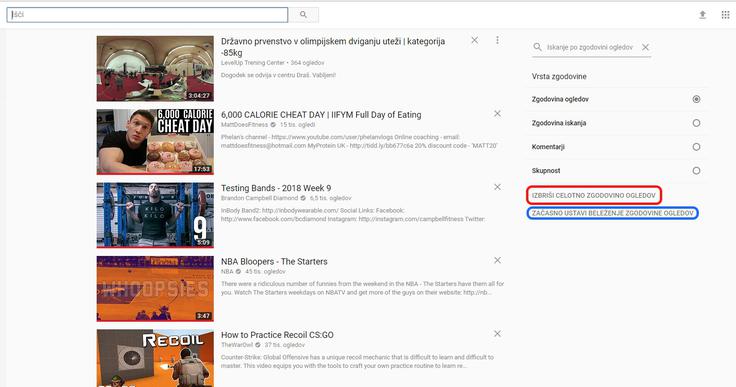The height and width of the screenshot is (387, 736).
Task: Open CS:GO Recoil video thumbnail
Action: point(155,358)
